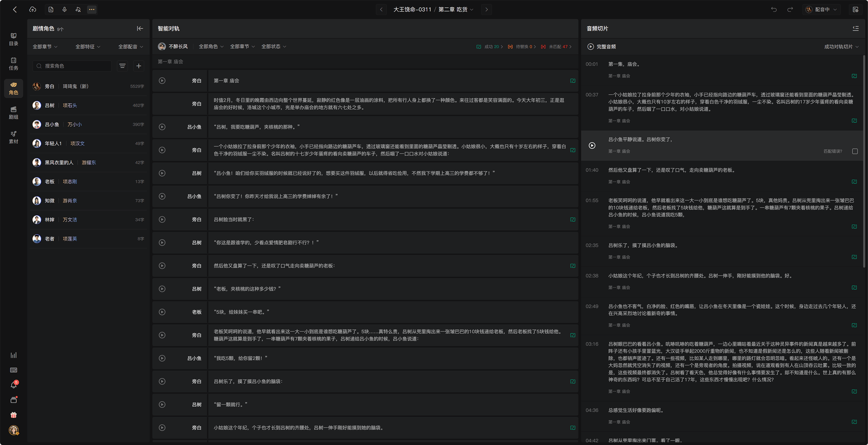Play audio slice 吕小鱼平静说道
Image resolution: width=868 pixels, height=445 pixels.
click(x=592, y=145)
